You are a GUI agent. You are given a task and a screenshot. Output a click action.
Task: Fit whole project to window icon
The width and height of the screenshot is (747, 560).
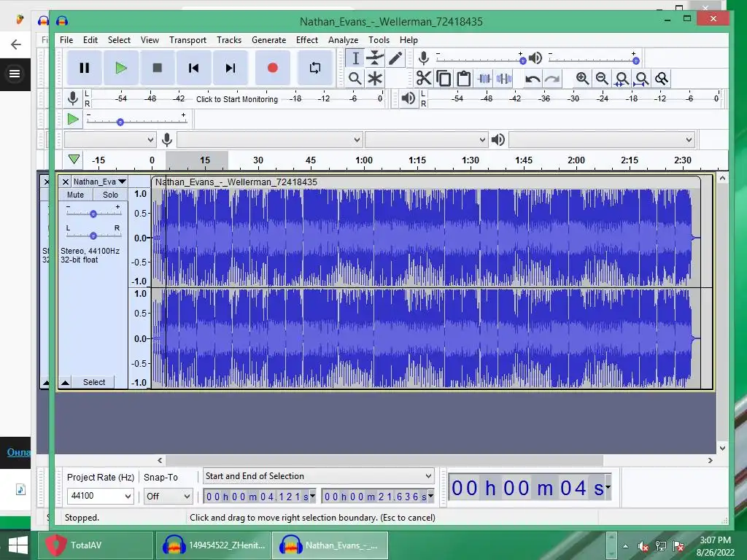(x=642, y=79)
